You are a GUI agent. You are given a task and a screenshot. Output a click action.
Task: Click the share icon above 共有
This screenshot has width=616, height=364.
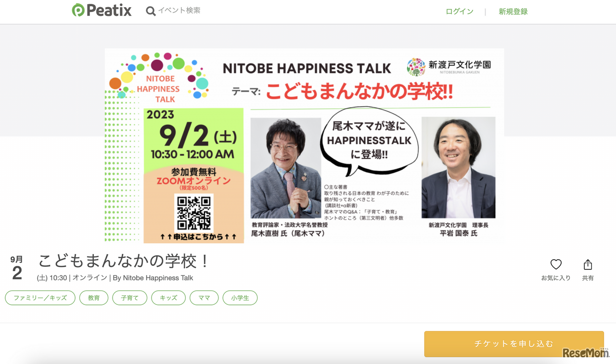point(588,264)
